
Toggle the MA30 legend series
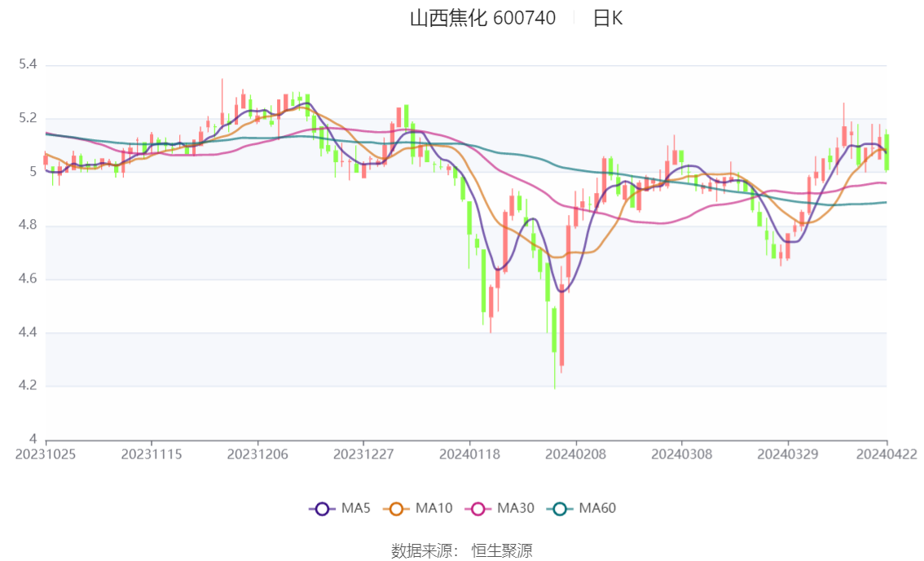pos(499,508)
